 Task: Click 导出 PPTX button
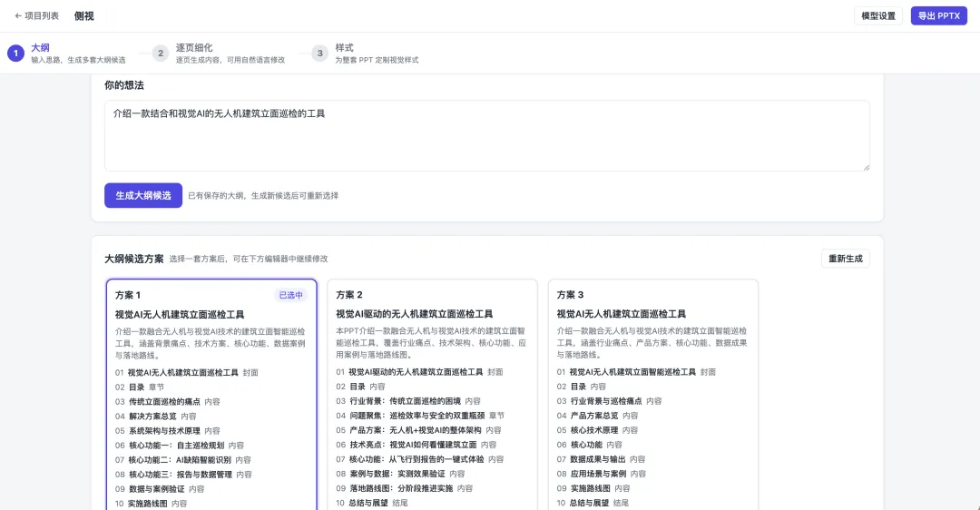pyautogui.click(x=939, y=15)
